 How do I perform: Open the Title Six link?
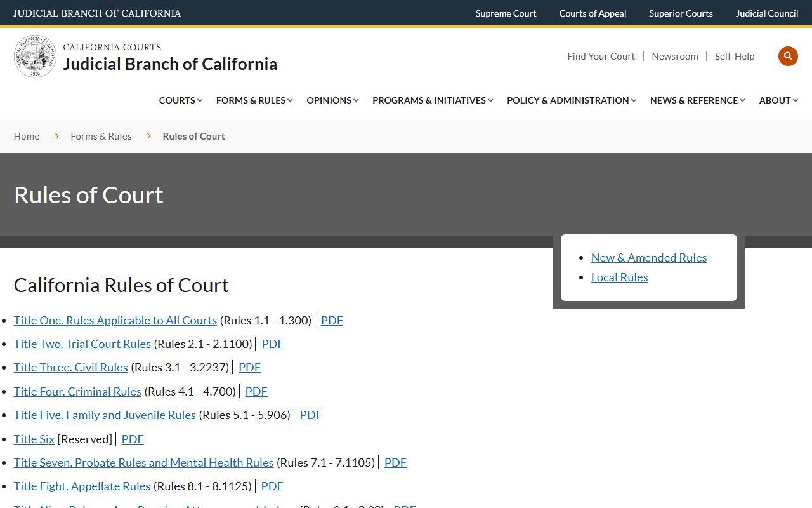pos(34,439)
